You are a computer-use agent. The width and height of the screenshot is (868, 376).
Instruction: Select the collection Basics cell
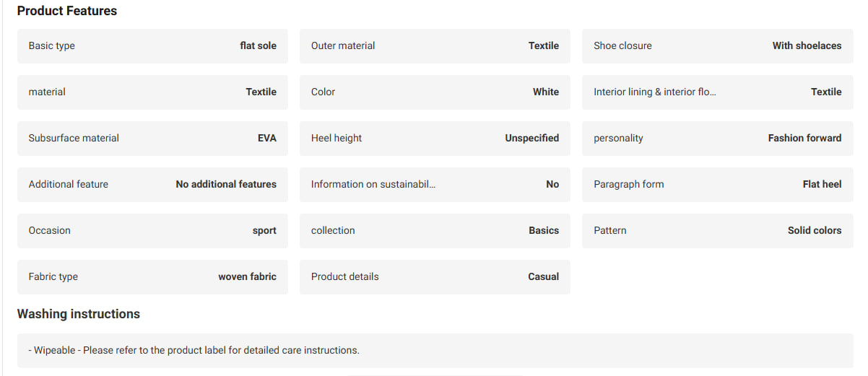click(x=435, y=230)
